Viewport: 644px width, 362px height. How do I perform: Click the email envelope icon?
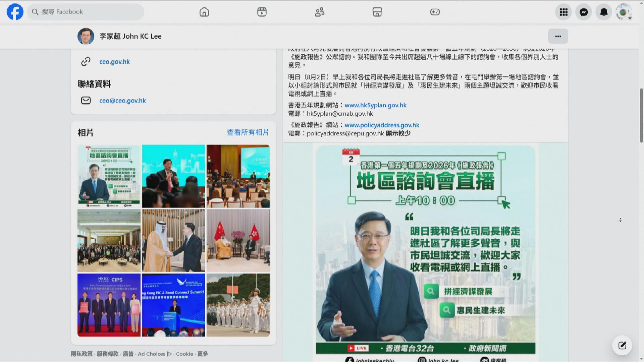coord(86,100)
